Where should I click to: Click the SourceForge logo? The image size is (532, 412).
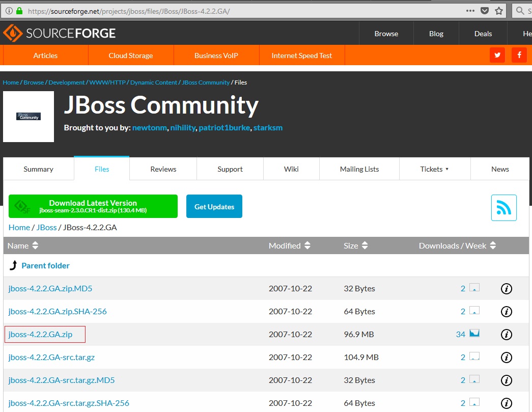60,33
